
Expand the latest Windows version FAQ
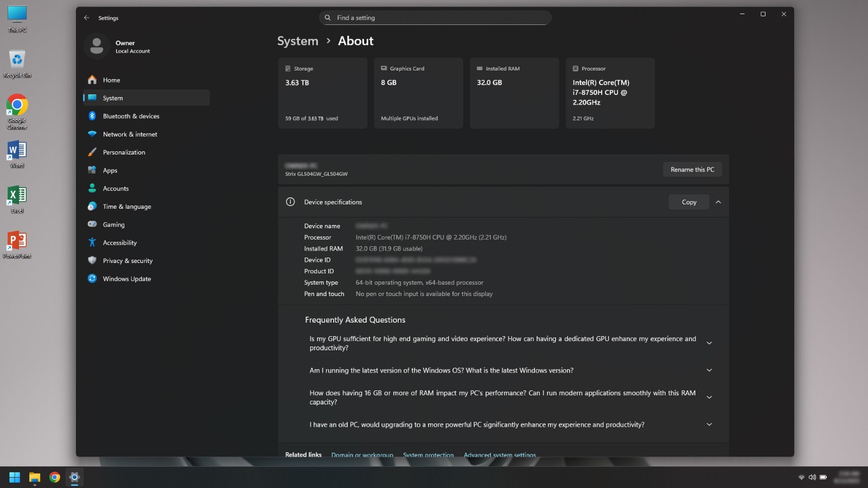pyautogui.click(x=709, y=370)
